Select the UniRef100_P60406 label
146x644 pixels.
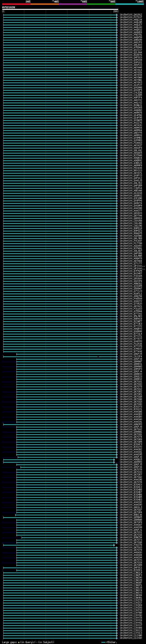(x=131, y=168)
